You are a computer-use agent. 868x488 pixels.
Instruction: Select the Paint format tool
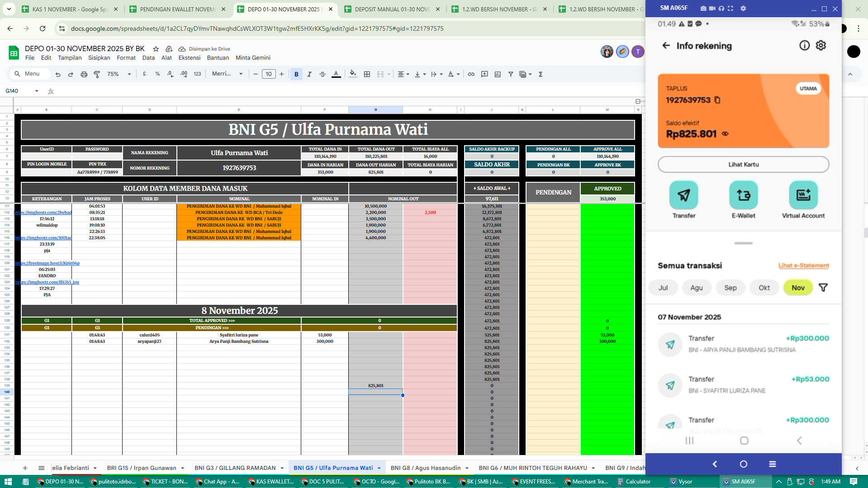tap(97, 74)
